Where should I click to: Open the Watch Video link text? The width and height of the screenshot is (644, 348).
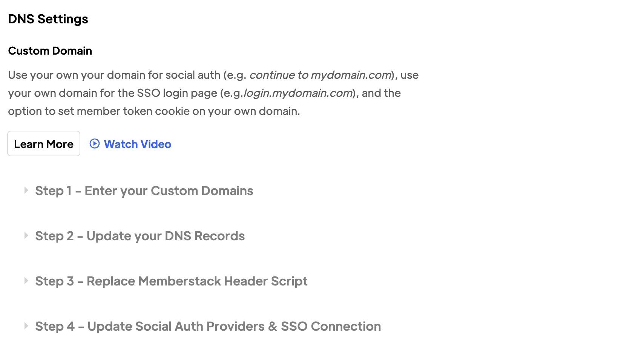137,144
